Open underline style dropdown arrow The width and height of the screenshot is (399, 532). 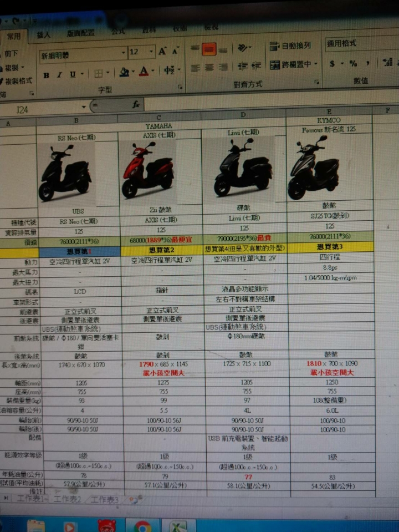81,74
